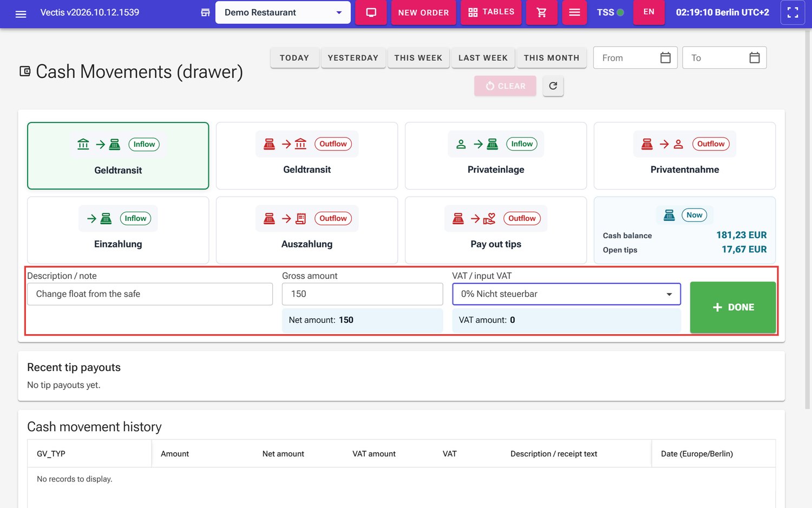Click the Description / note field
This screenshot has height=508, width=812.
pos(150,294)
